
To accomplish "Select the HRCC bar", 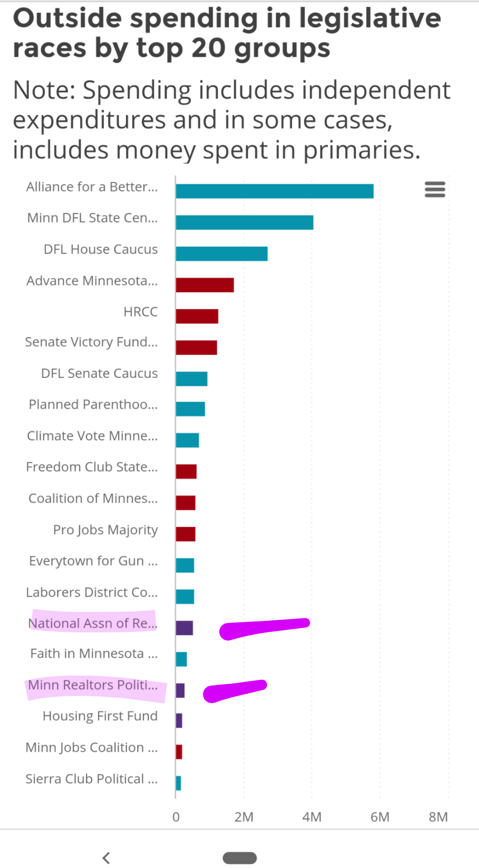I will coord(197,316).
